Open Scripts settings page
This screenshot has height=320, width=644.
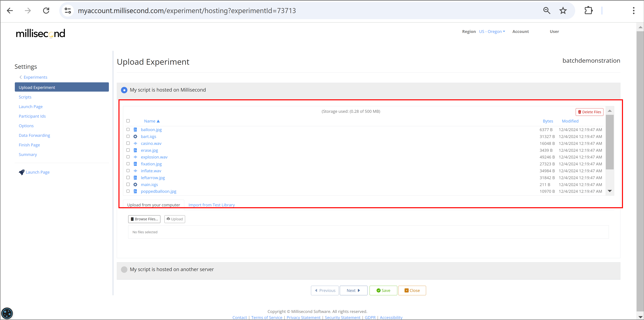point(25,97)
